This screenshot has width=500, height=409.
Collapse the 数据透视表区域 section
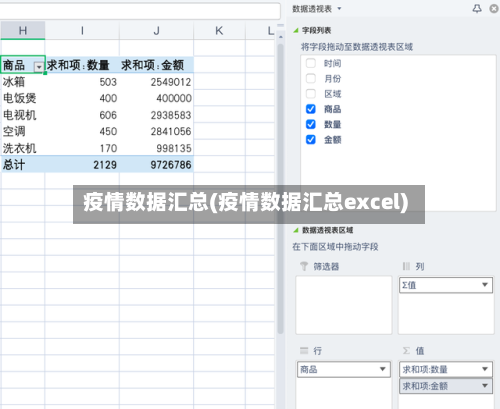[x=296, y=230]
